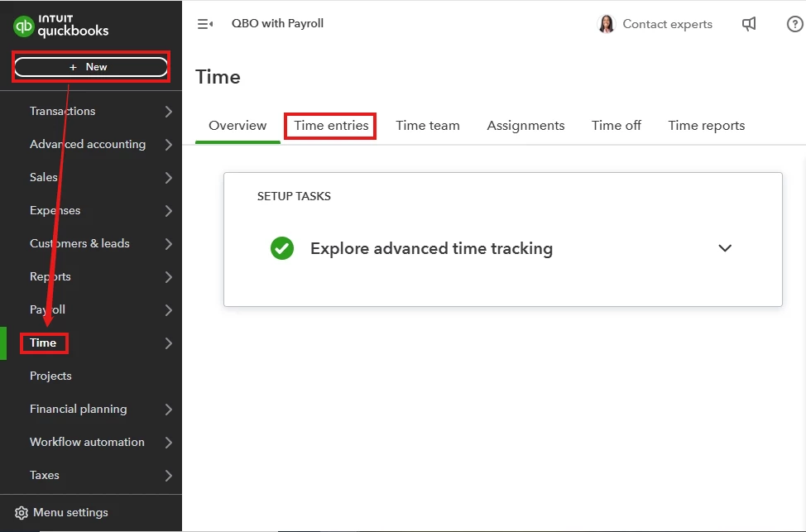The width and height of the screenshot is (806, 532).
Task: Click the SETUP TASKS heading
Action: tap(294, 196)
